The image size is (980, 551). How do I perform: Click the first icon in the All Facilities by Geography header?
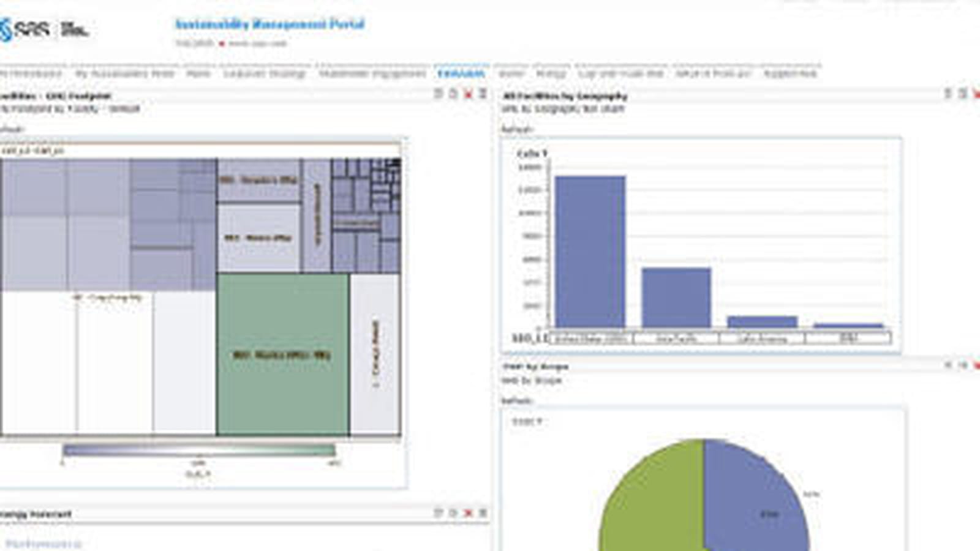click(x=948, y=94)
